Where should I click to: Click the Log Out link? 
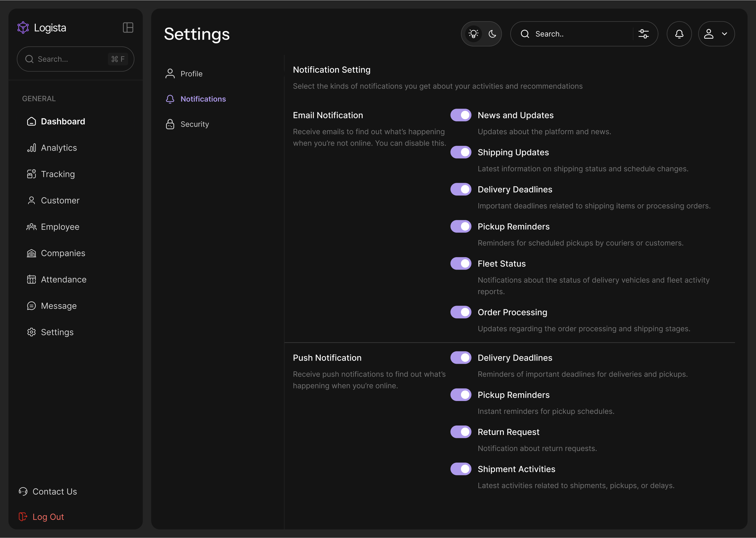pyautogui.click(x=41, y=516)
